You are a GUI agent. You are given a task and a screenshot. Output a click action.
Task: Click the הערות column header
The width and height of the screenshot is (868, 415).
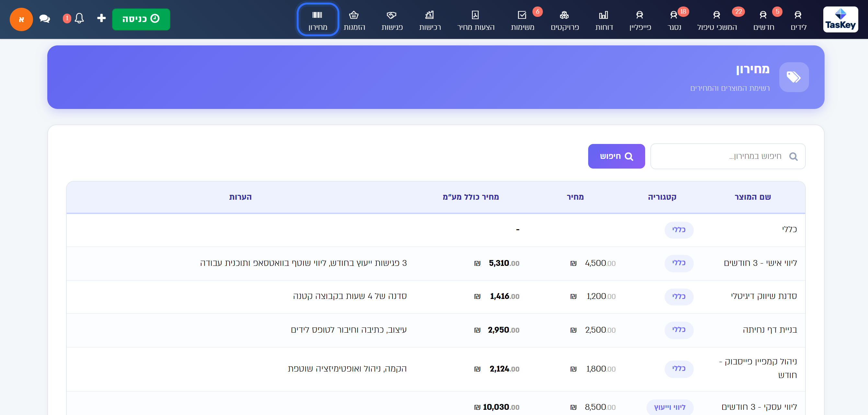click(x=240, y=197)
